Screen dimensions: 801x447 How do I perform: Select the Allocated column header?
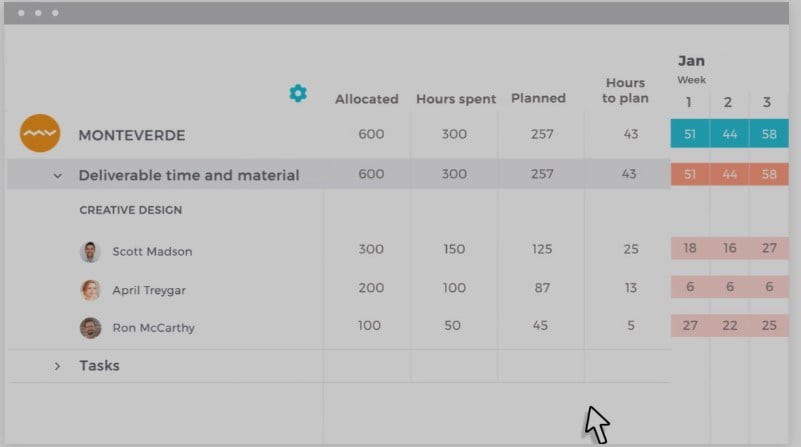coord(366,99)
